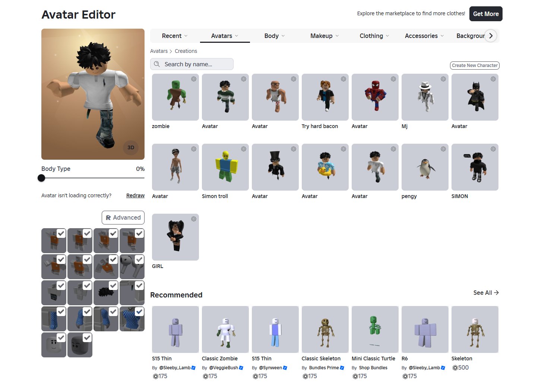Uncheck the blue checkered left leg item
The image size is (548, 392).
tap(61, 312)
